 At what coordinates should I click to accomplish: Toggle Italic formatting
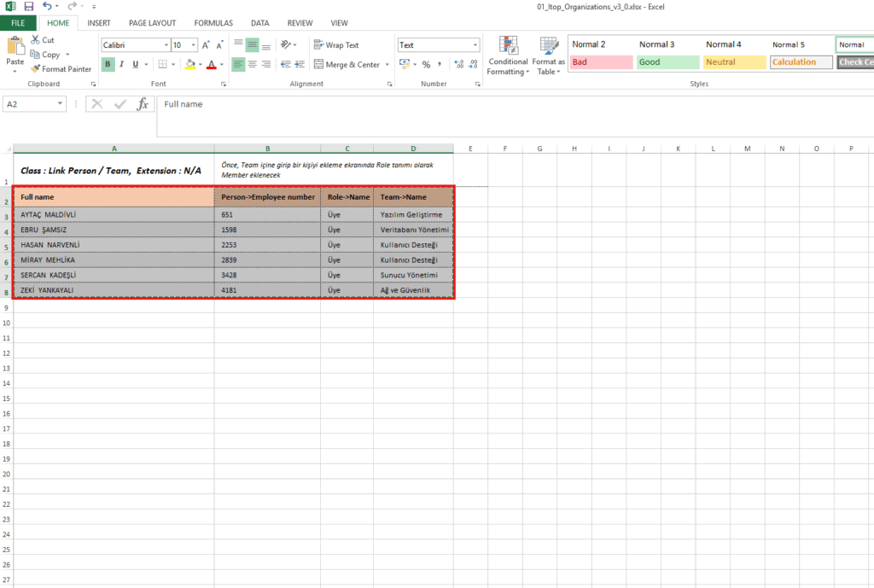121,64
